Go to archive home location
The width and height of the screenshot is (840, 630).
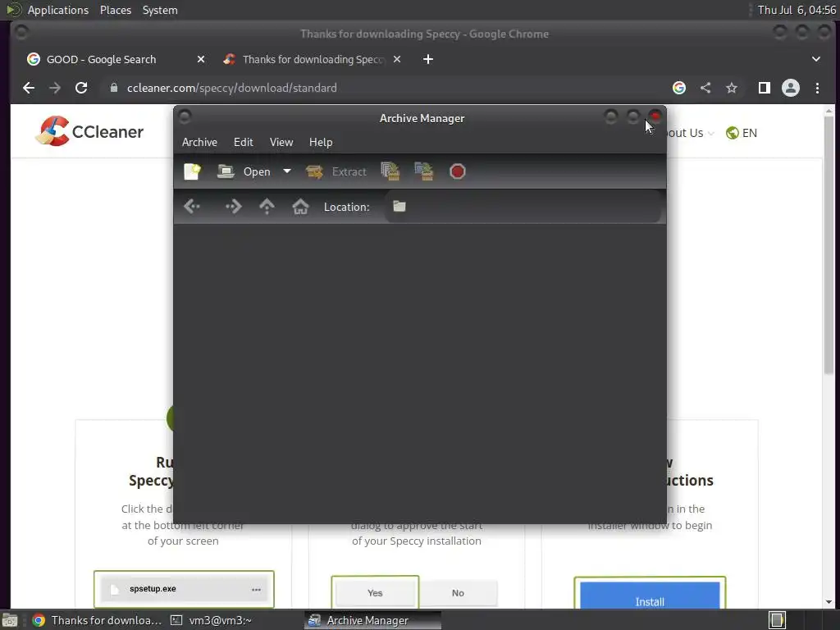point(300,206)
